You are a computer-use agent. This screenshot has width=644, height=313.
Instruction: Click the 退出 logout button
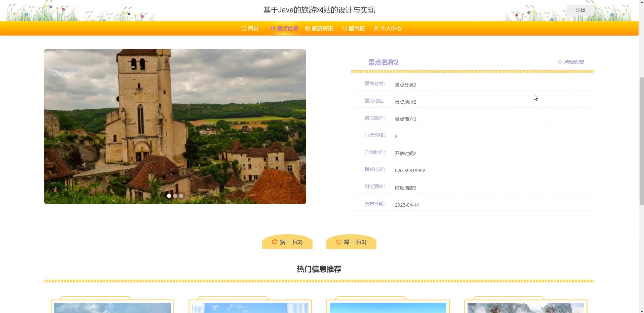point(580,10)
